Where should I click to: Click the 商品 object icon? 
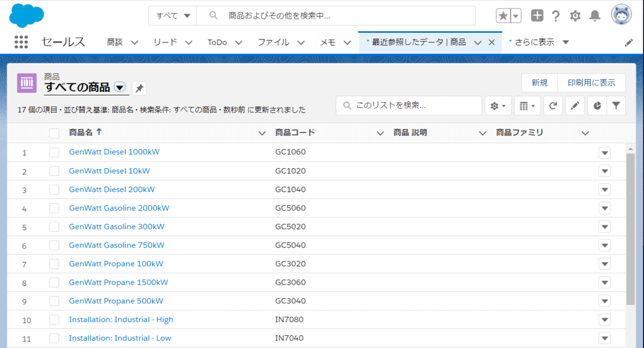click(27, 83)
